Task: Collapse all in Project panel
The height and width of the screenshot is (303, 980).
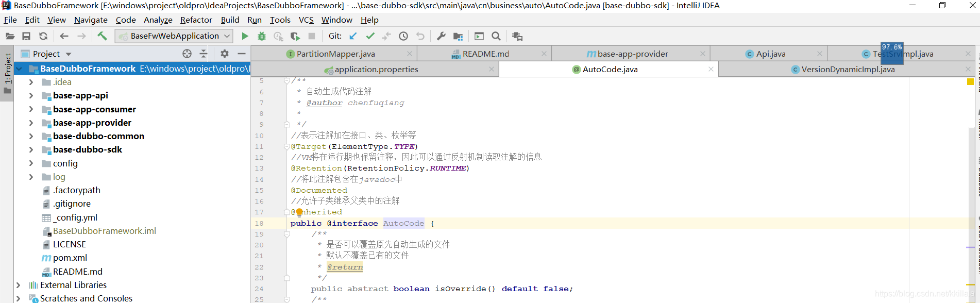Action: pyautogui.click(x=204, y=54)
